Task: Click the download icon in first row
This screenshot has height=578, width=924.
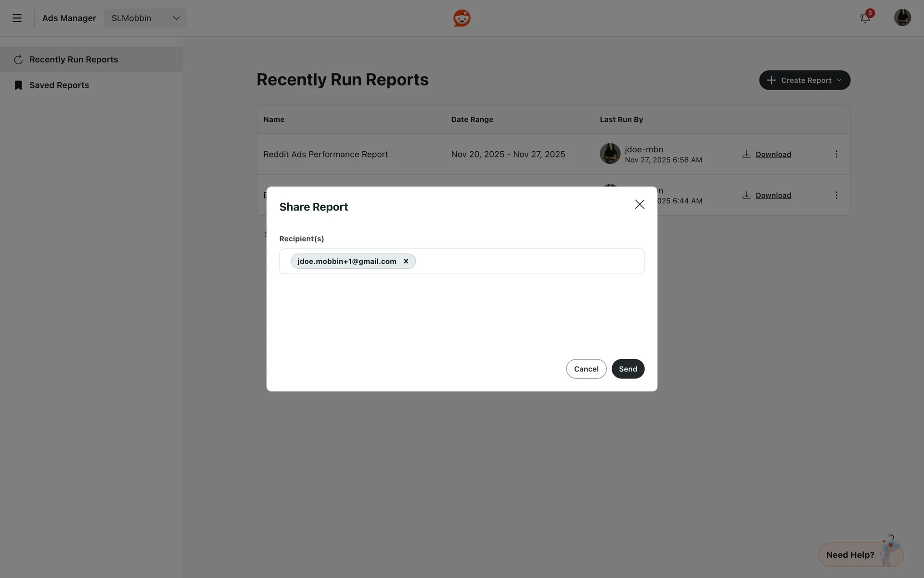Action: pyautogui.click(x=746, y=155)
